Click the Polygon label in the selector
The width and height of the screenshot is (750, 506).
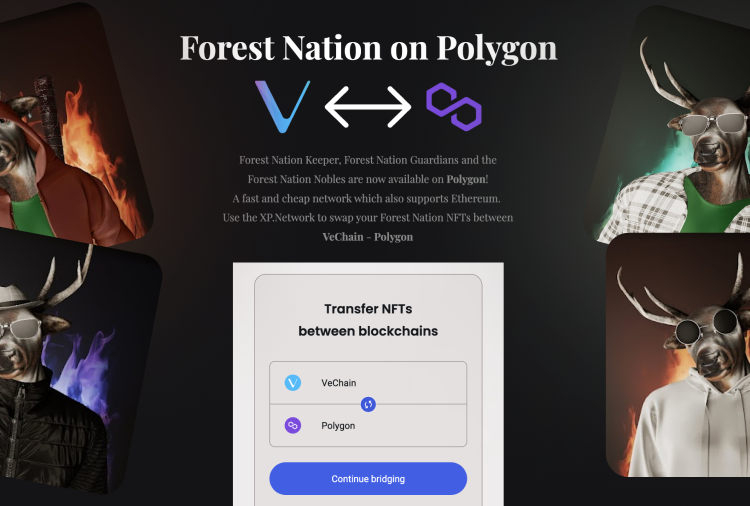pyautogui.click(x=338, y=426)
